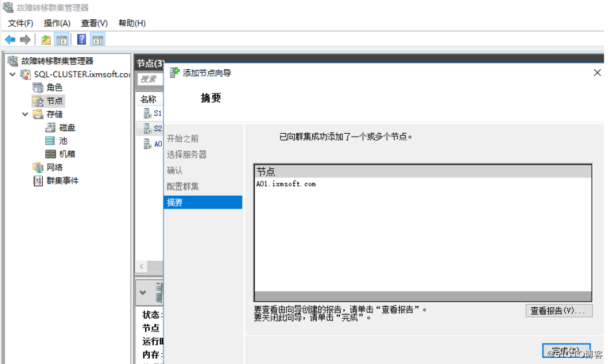Click the 完成 finish button
Screen dimensions: 608x364
tap(566, 351)
